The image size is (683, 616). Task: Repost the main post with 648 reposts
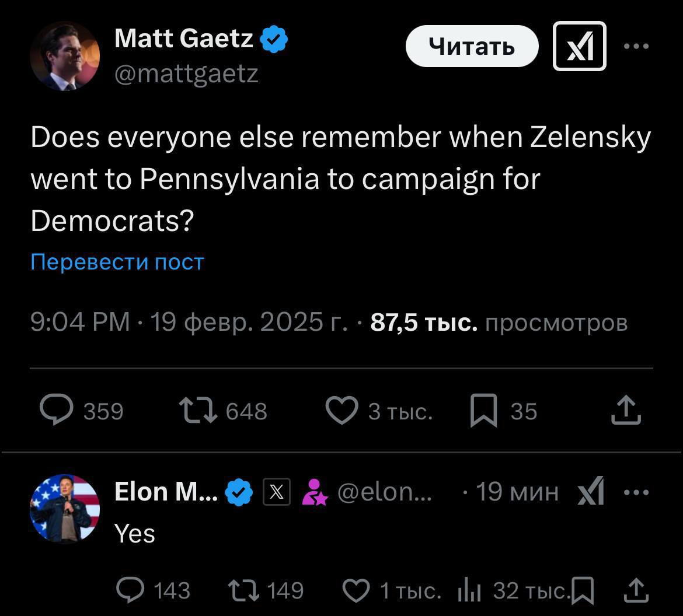point(198,410)
